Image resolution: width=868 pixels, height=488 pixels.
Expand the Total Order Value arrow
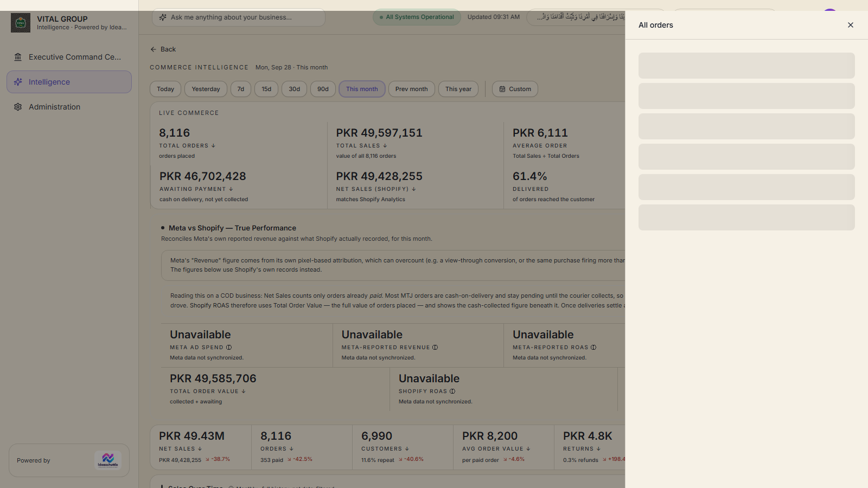[244, 391]
